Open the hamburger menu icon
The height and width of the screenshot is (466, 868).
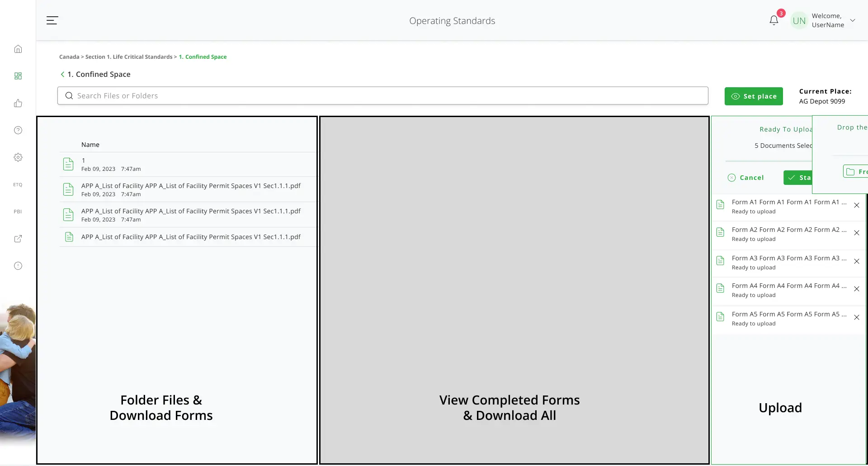click(52, 20)
